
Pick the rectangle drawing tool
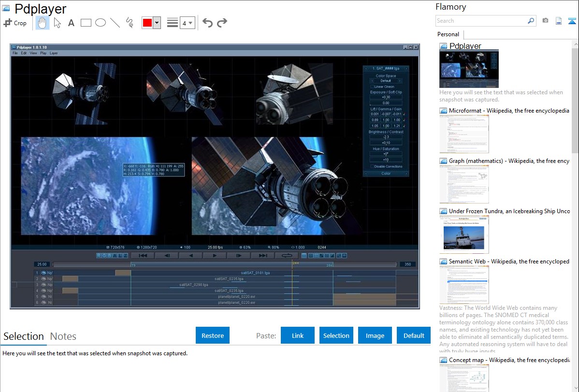tap(86, 23)
